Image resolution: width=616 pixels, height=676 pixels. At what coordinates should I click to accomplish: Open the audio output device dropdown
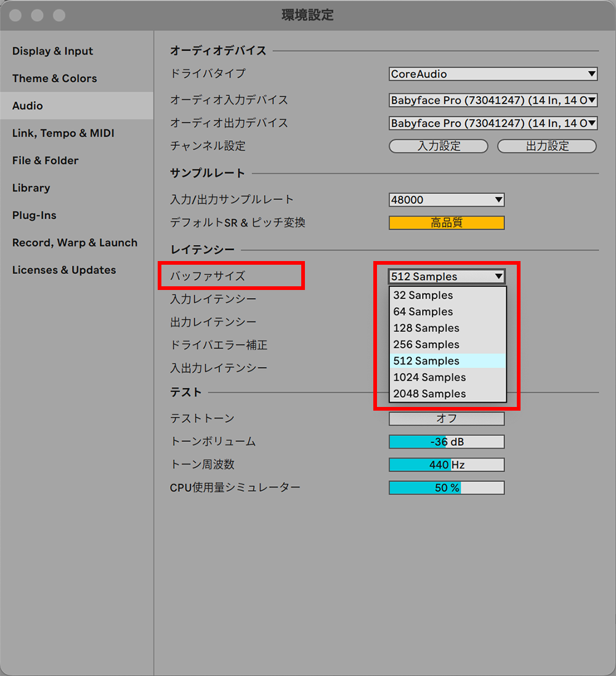pos(493,123)
